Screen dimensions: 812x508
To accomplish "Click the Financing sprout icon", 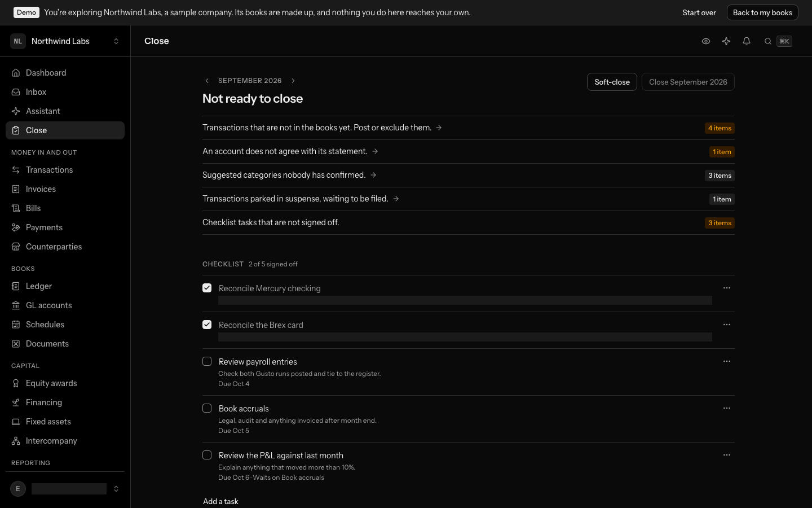I will pyautogui.click(x=16, y=402).
